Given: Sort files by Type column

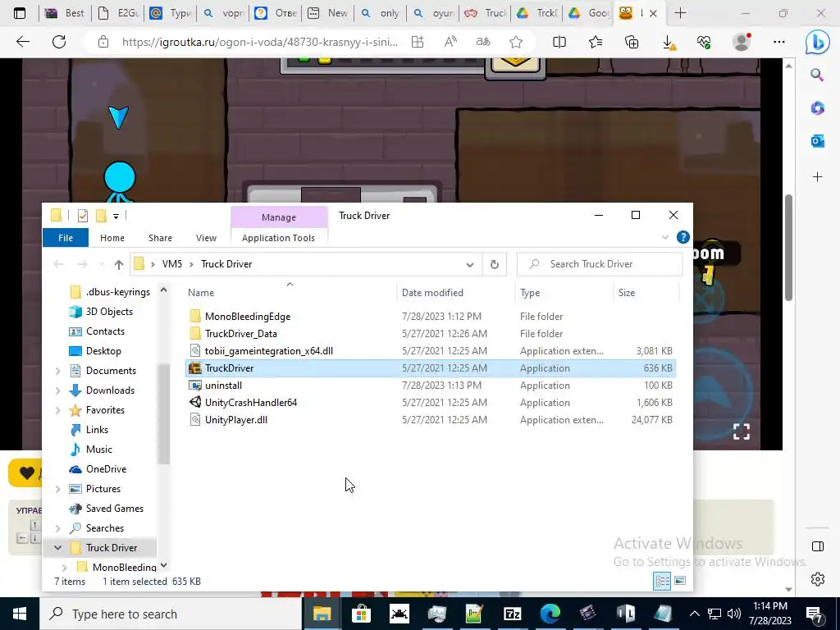Looking at the screenshot, I should coord(530,293).
